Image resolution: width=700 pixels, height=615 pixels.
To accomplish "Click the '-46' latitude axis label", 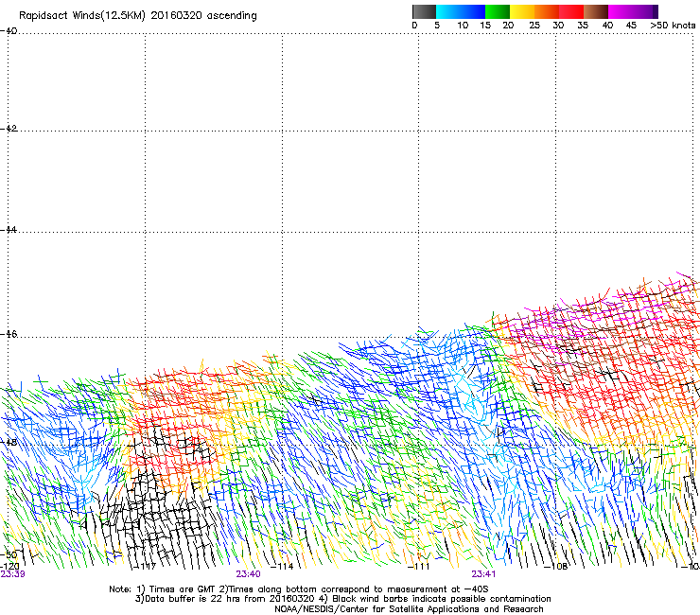I will (9, 334).
